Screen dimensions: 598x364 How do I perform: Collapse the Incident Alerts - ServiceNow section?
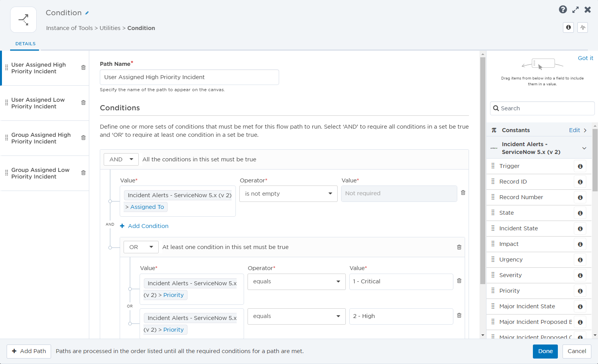pos(584,148)
